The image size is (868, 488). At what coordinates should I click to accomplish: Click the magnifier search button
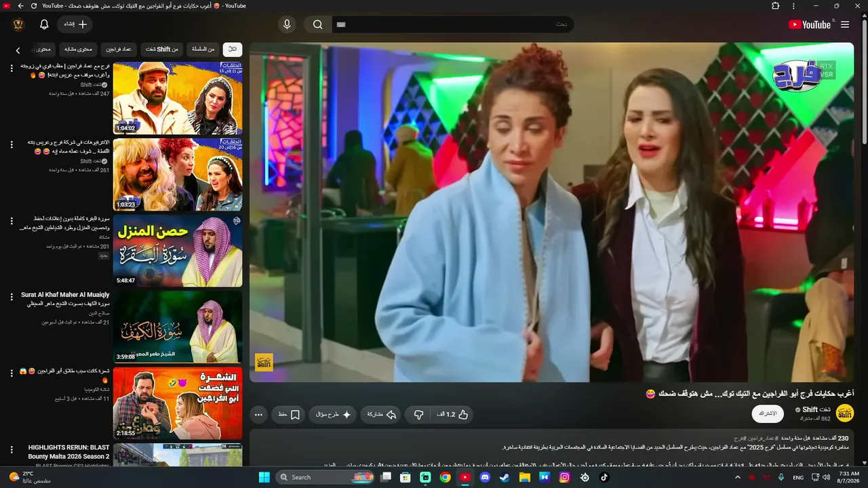(317, 24)
